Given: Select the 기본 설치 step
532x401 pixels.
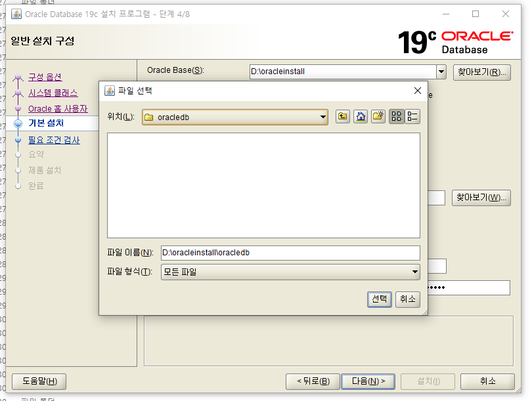Looking at the screenshot, I should click(x=46, y=123).
